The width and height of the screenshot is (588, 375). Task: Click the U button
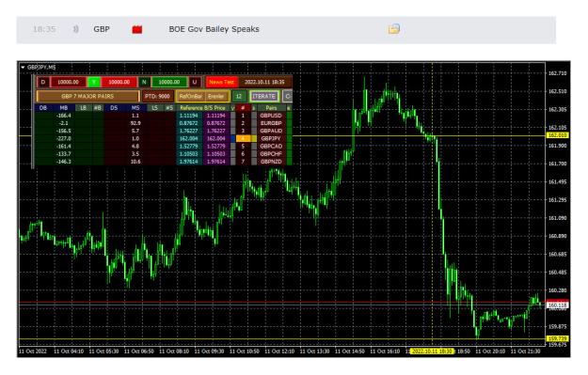click(194, 82)
